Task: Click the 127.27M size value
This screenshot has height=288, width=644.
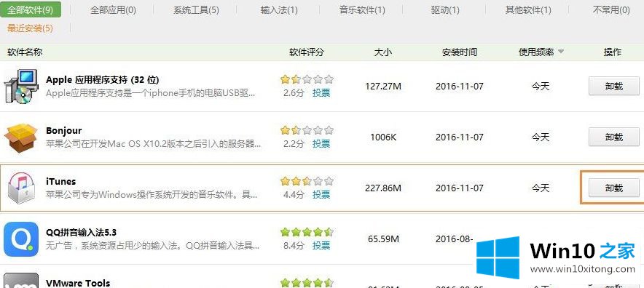Action: tap(382, 86)
